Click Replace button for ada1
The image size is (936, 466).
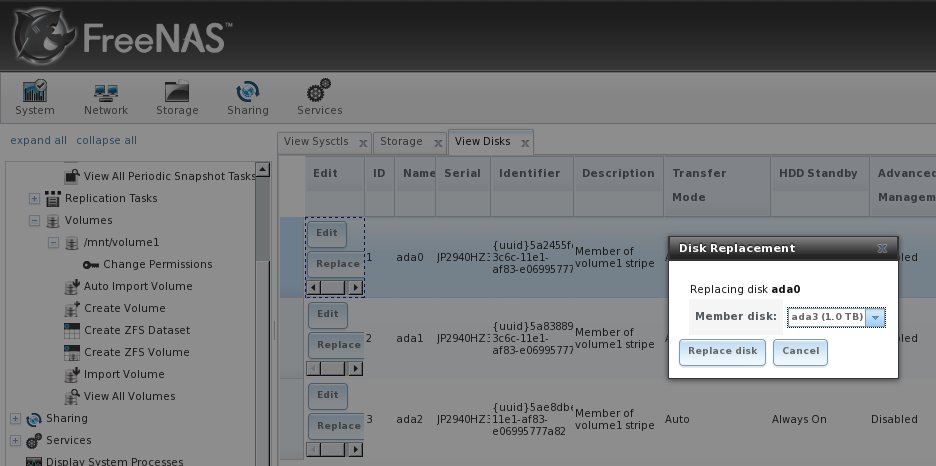[336, 345]
